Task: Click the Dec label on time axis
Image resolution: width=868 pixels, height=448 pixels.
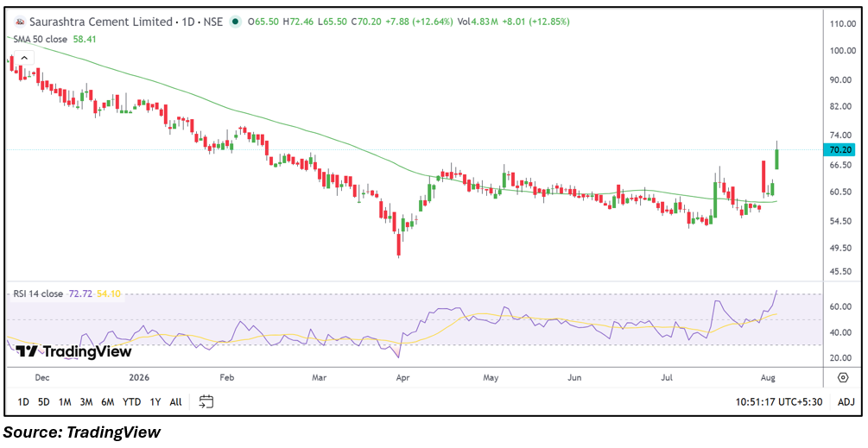Action: (42, 378)
